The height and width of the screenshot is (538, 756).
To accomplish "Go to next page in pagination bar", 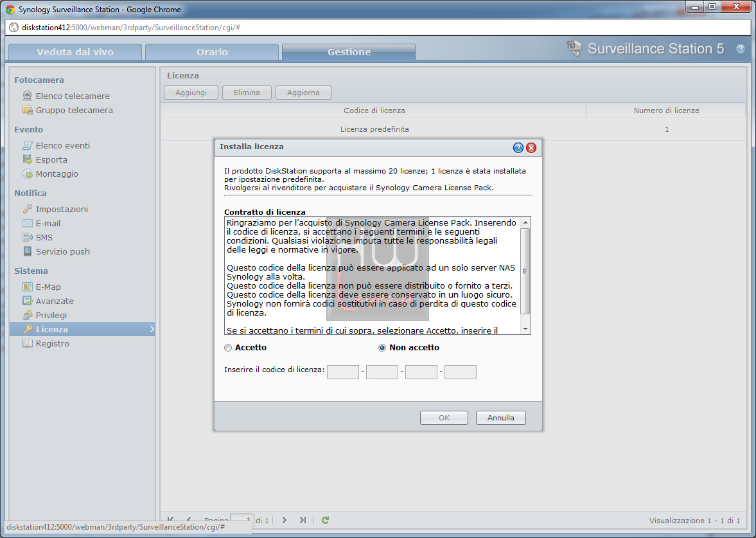I will click(284, 520).
